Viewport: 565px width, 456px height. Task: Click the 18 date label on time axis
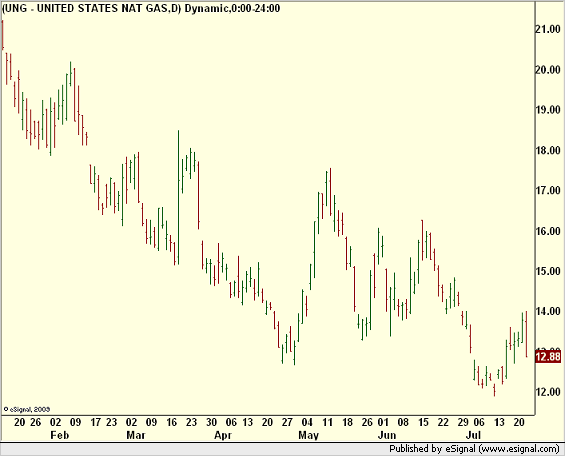(x=347, y=422)
